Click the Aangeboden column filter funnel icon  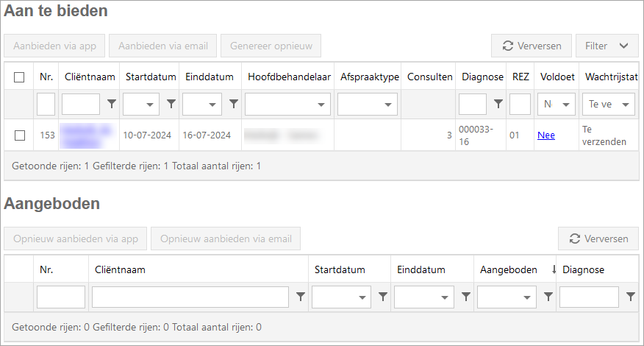(548, 297)
